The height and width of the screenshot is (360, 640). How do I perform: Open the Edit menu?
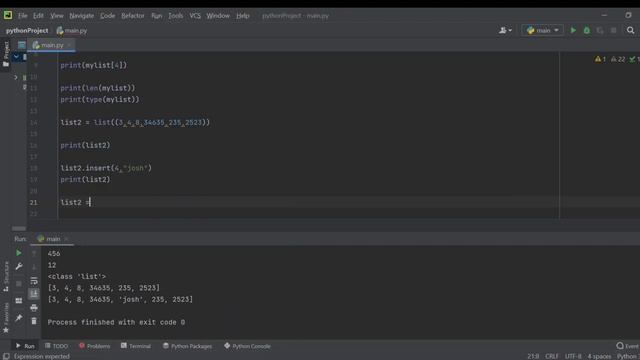click(38, 16)
